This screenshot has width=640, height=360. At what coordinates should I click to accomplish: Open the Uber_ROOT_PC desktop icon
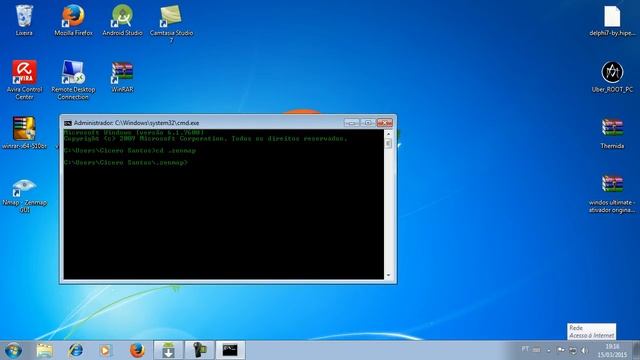tap(612, 77)
